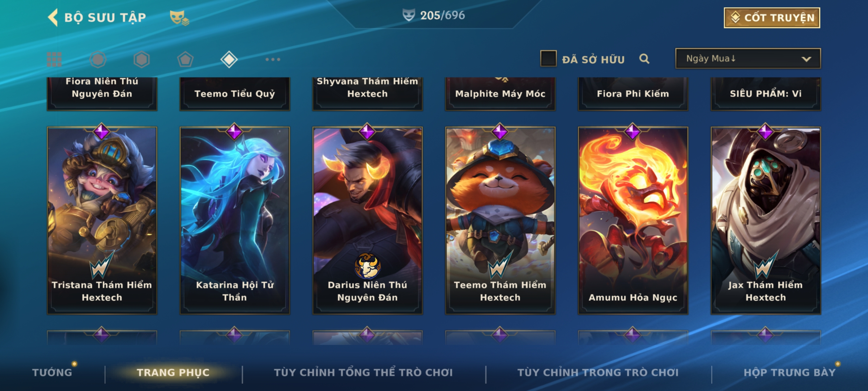Open the mask and coins icon

pyautogui.click(x=179, y=18)
